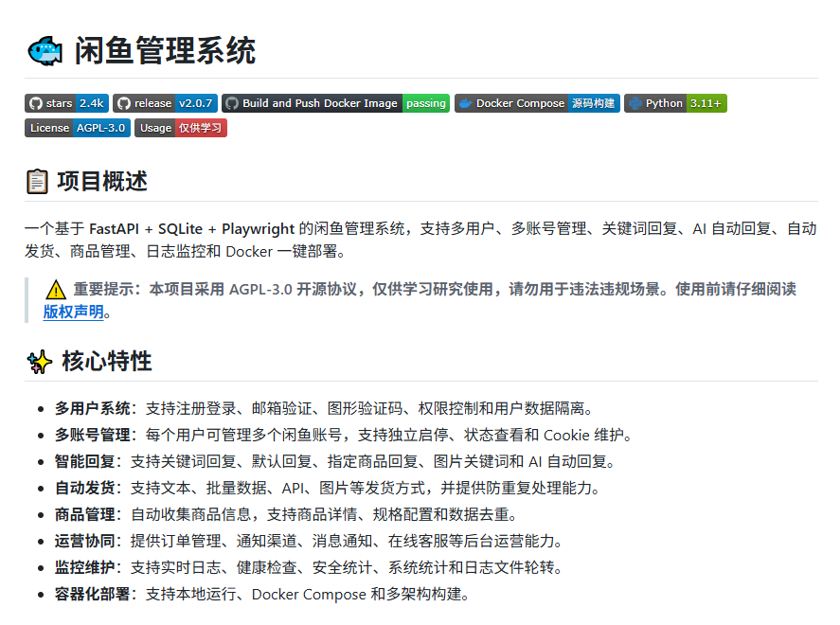Click the bold 多用户系统 list item label
The height and width of the screenshot is (625, 840).
[92, 409]
